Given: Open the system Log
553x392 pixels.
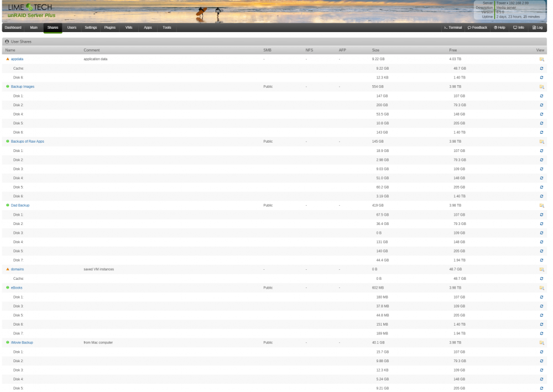Looking at the screenshot, I should [538, 28].
